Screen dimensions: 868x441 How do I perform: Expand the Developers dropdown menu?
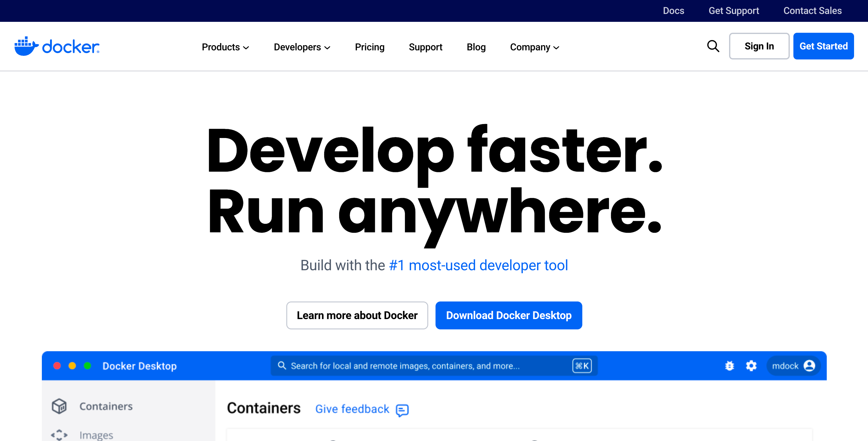tap(302, 47)
